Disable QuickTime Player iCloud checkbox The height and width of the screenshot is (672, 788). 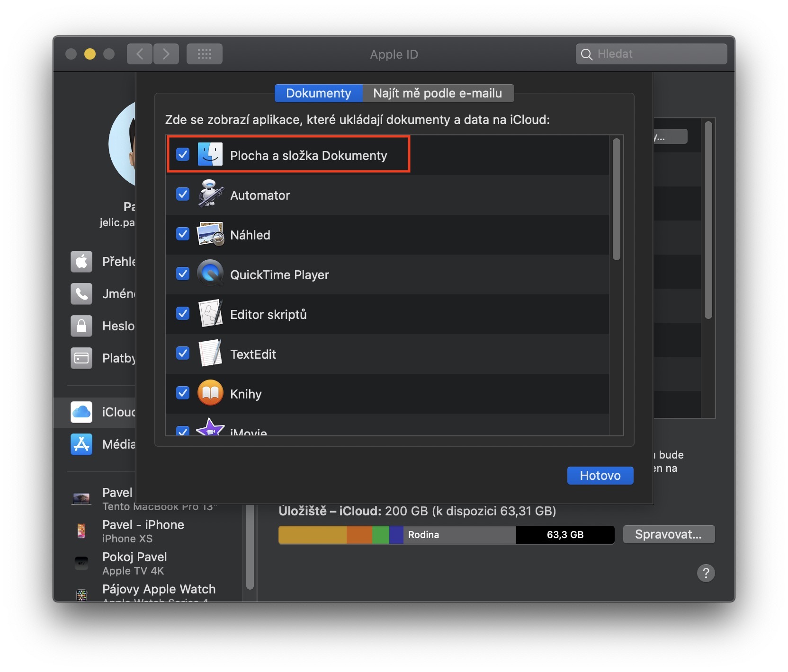click(183, 274)
